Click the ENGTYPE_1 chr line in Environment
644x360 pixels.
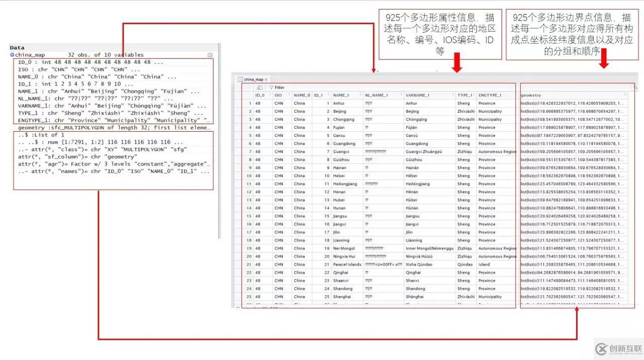(x=114, y=121)
